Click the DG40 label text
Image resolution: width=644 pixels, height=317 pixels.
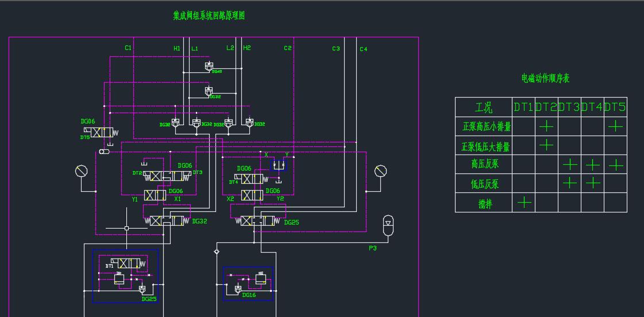pos(217,72)
